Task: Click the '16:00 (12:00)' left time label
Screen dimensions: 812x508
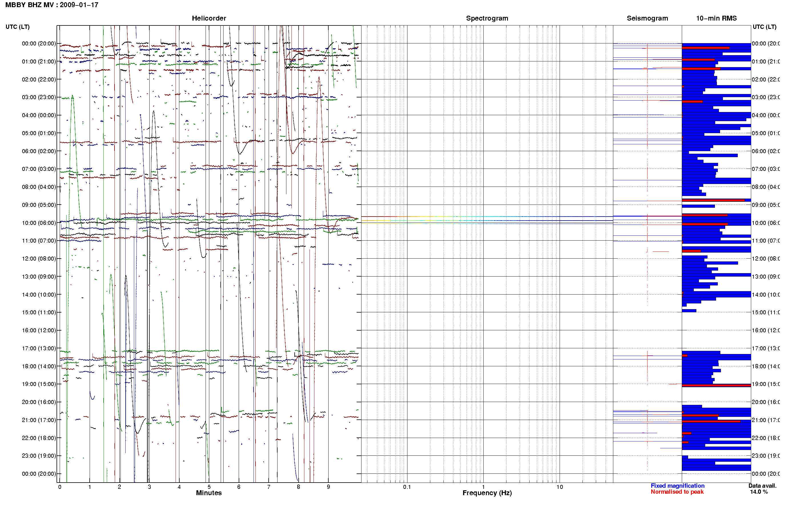Action: pyautogui.click(x=39, y=330)
